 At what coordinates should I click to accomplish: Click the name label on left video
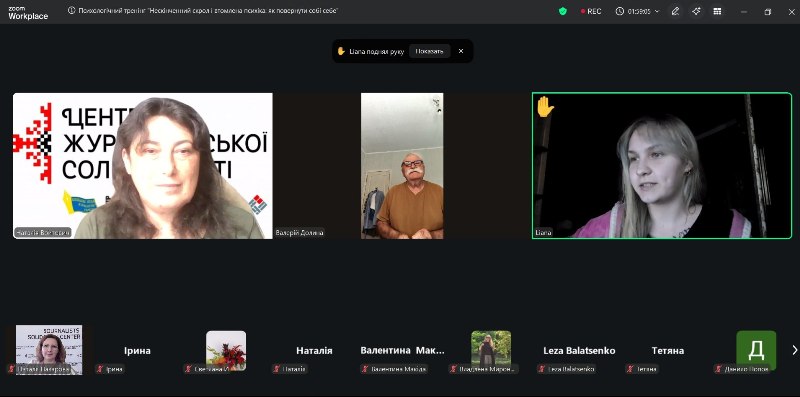click(x=43, y=233)
